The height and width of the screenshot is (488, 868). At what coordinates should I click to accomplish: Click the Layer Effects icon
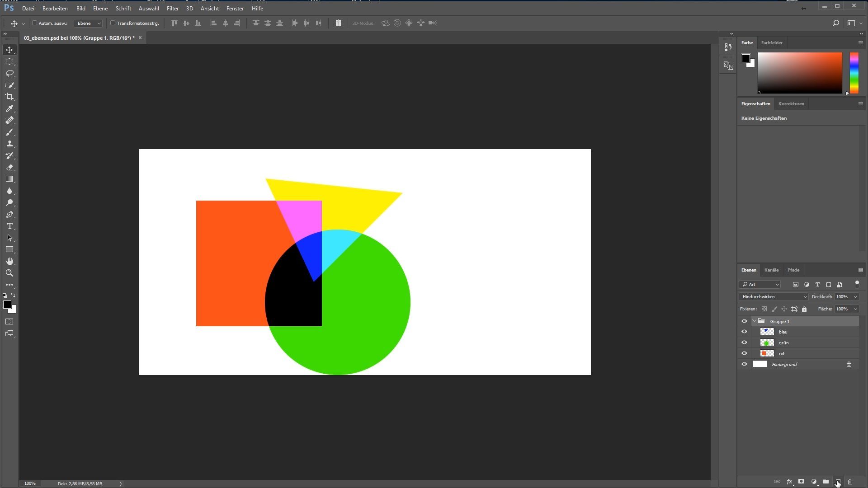pos(789,481)
